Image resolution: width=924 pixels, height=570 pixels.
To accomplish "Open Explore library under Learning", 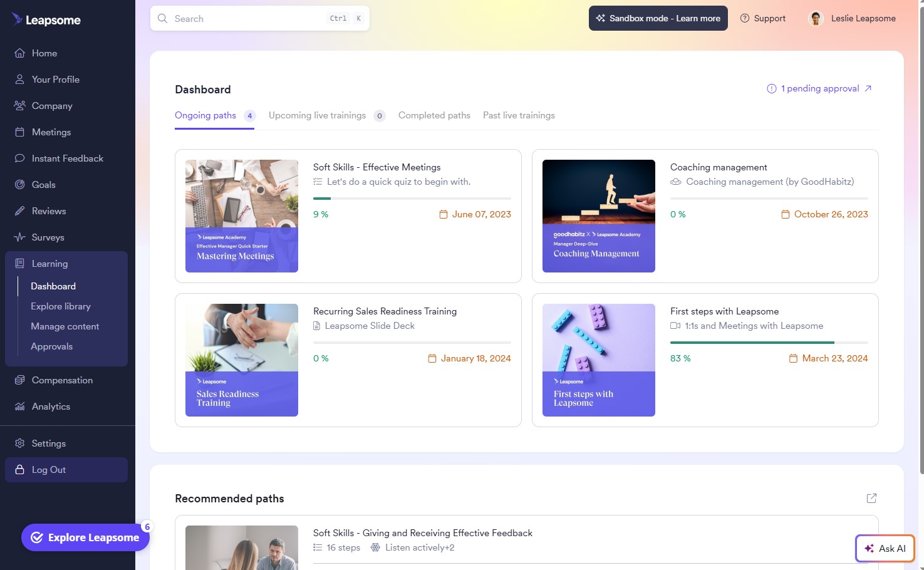I will (61, 306).
